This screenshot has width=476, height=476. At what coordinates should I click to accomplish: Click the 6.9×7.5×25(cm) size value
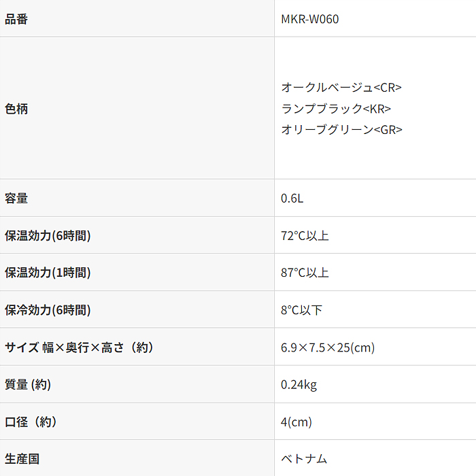pos(328,347)
